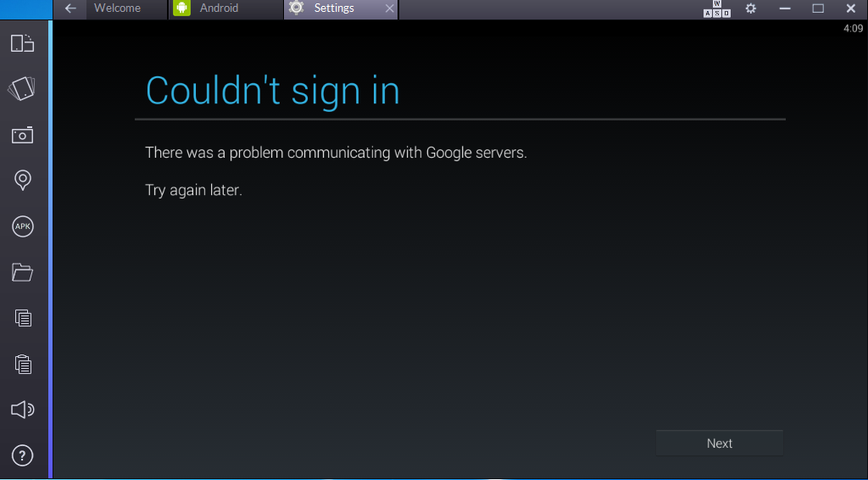
Task: Go back using the arrow icon
Action: point(70,8)
